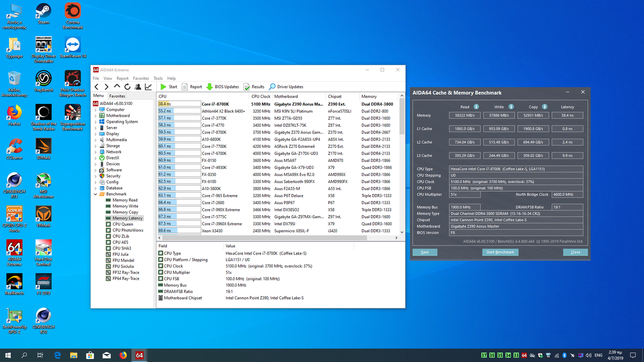
Task: Open the Steam desktop icon
Action: 43,14
